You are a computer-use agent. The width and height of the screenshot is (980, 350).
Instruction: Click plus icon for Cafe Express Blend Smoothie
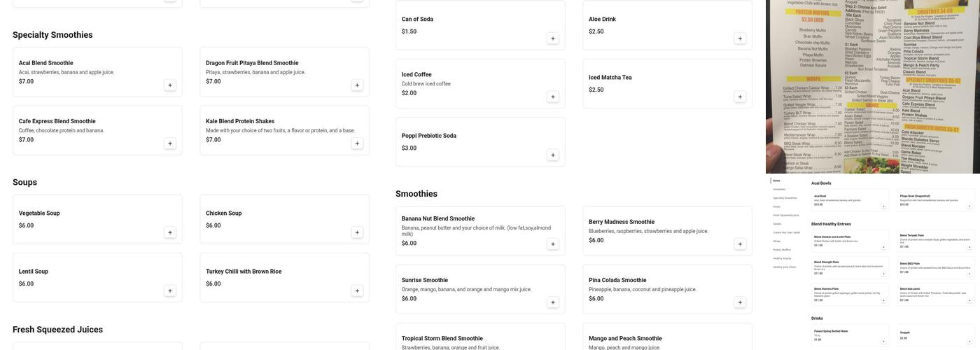point(170,143)
